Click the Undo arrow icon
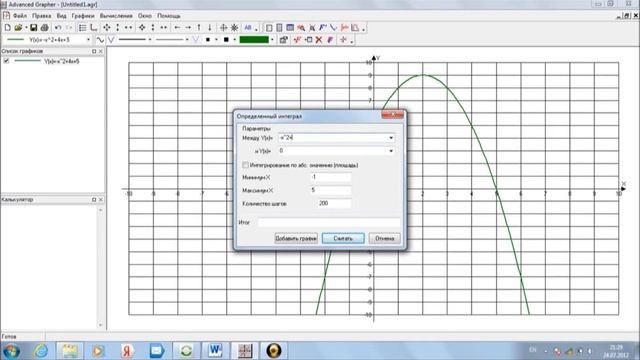Viewport: 640px width, 360px height. (x=58, y=28)
